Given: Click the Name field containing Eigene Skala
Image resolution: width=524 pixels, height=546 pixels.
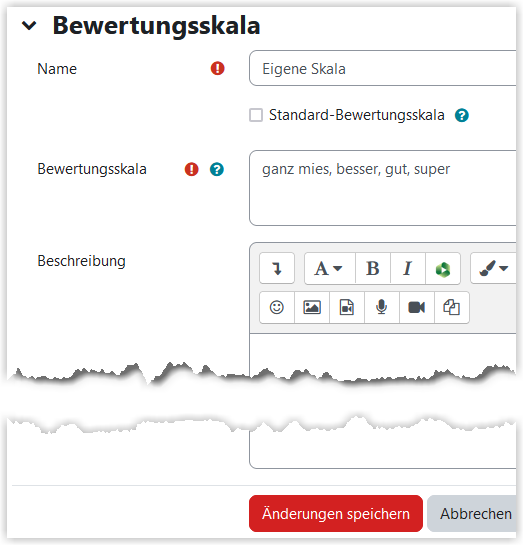Looking at the screenshot, I should point(383,68).
